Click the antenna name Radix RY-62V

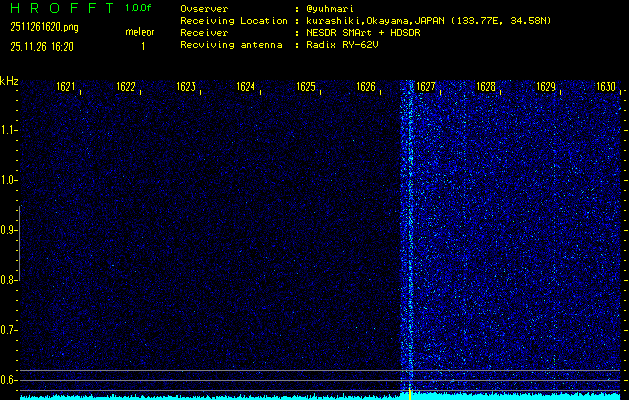point(342,45)
